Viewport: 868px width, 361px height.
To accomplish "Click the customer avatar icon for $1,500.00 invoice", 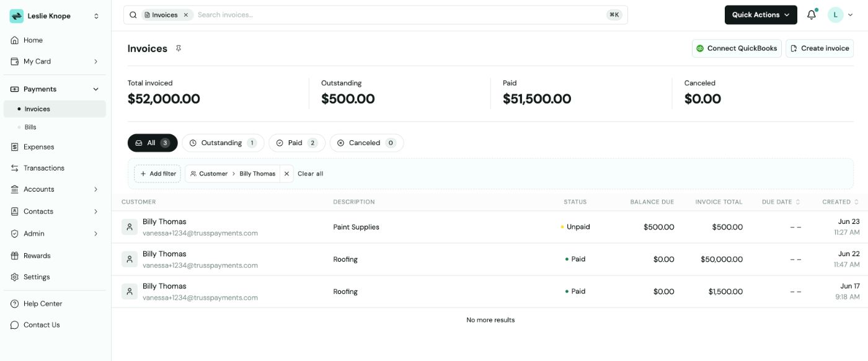I will click(x=130, y=292).
